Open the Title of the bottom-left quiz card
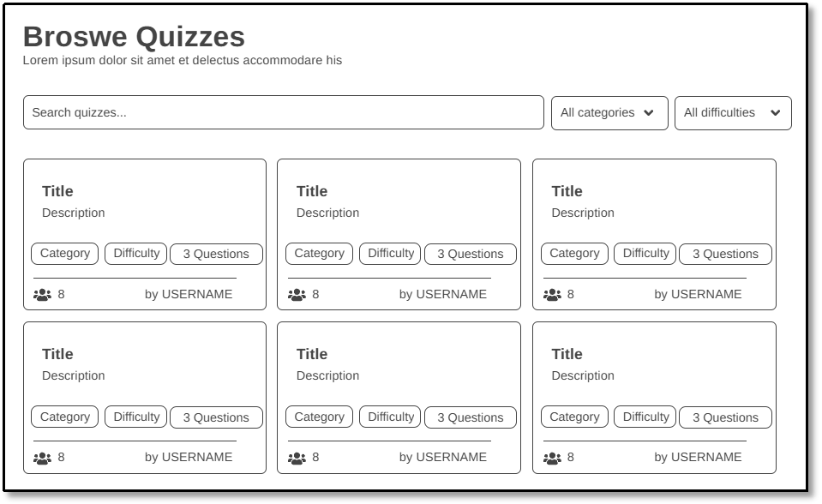 tap(57, 354)
